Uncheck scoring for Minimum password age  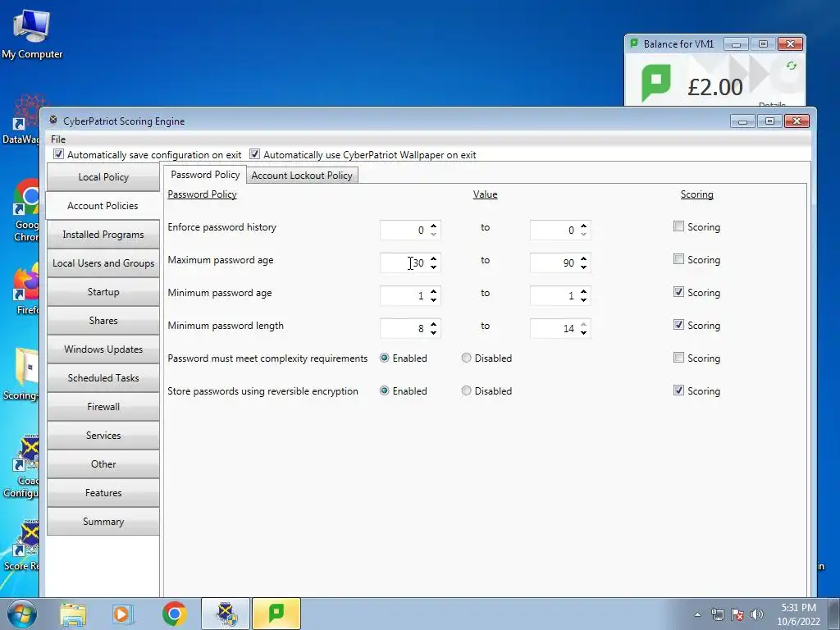[x=678, y=292]
